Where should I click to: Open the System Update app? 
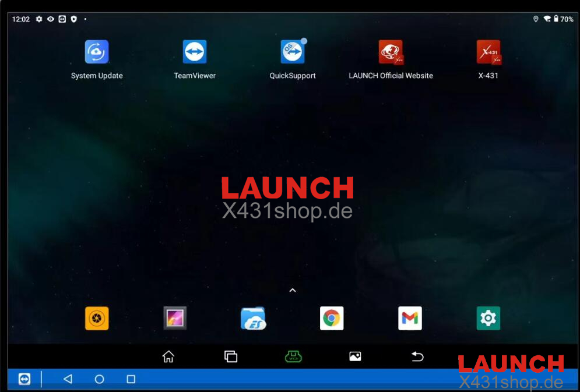(97, 52)
